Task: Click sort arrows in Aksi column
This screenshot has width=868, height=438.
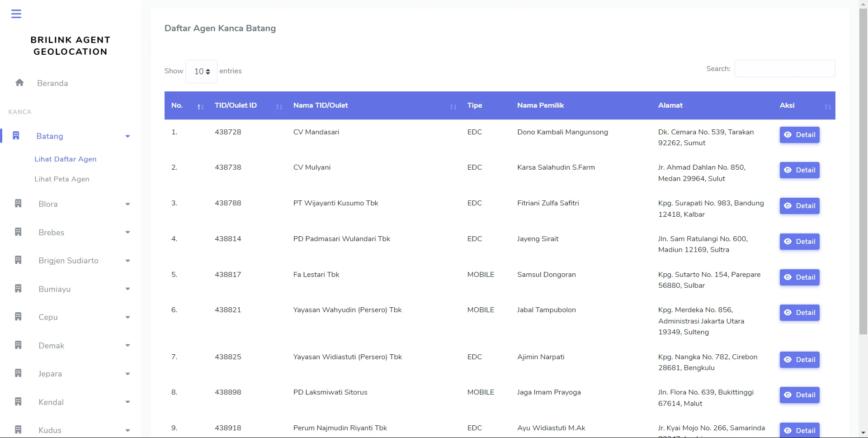Action: click(828, 107)
